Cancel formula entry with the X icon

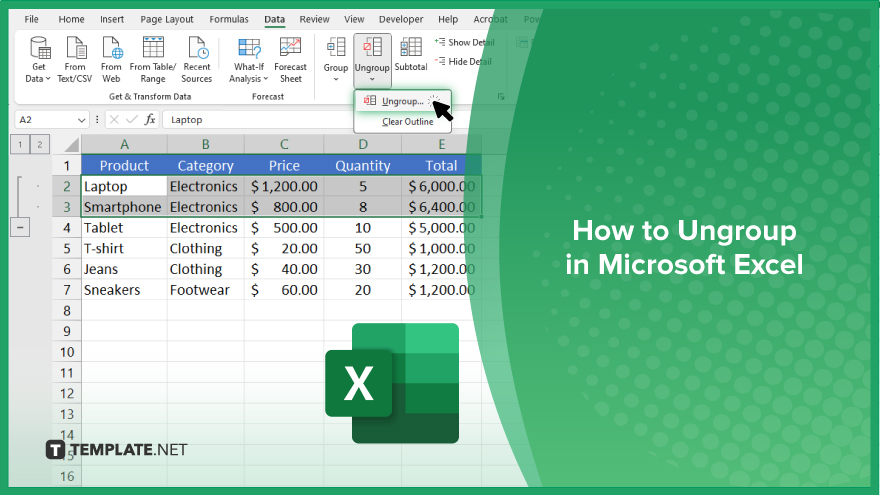114,120
